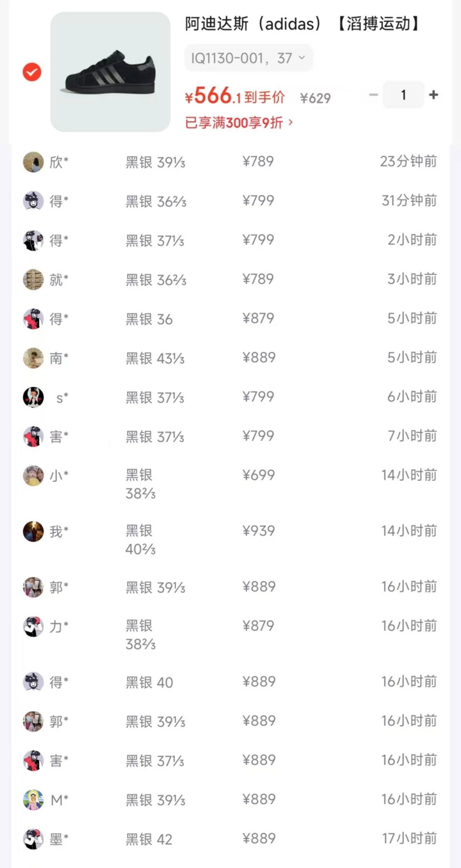The width and height of the screenshot is (461, 868).
Task: Decrease quantity with the minus button
Action: point(373,95)
